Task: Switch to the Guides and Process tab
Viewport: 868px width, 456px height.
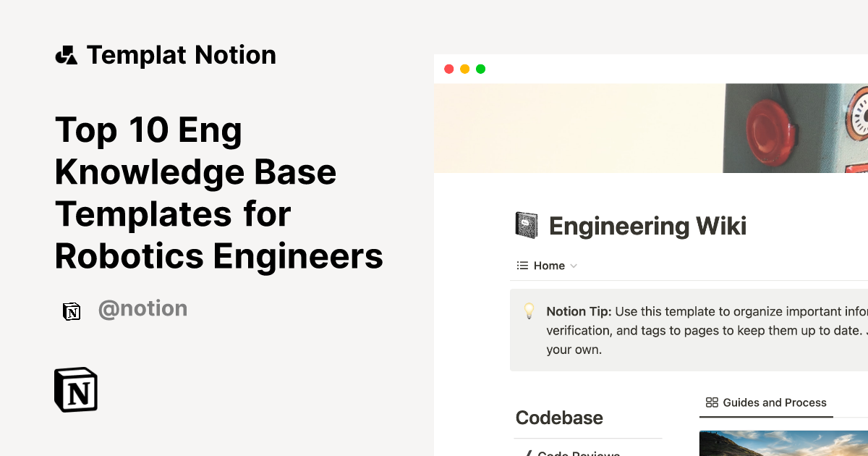Action: (x=766, y=402)
